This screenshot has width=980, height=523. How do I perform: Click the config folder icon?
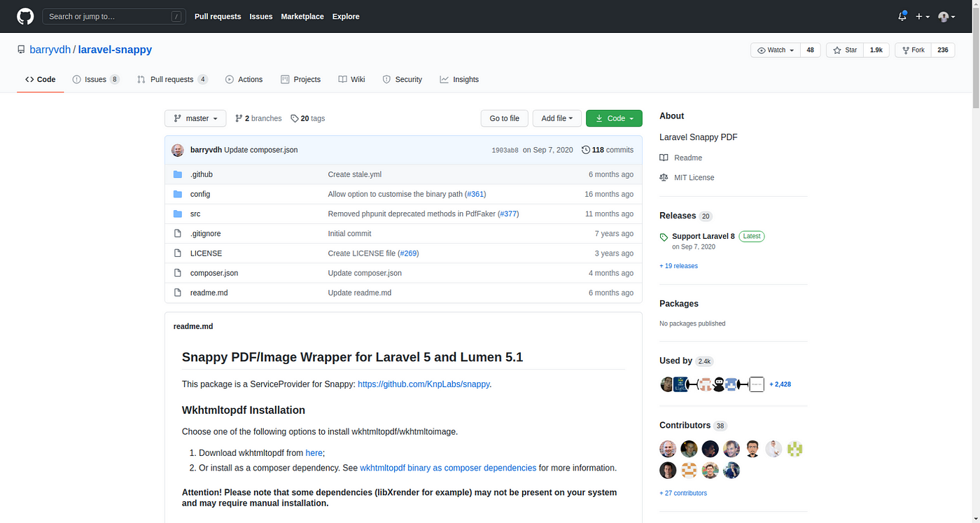178,194
